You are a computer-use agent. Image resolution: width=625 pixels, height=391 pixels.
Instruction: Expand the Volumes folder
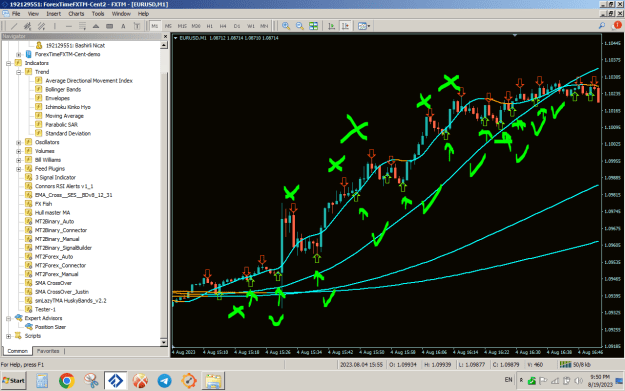(18, 151)
